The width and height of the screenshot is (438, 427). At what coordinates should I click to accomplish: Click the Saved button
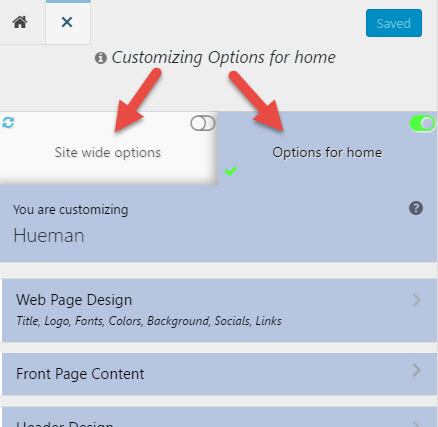[394, 23]
